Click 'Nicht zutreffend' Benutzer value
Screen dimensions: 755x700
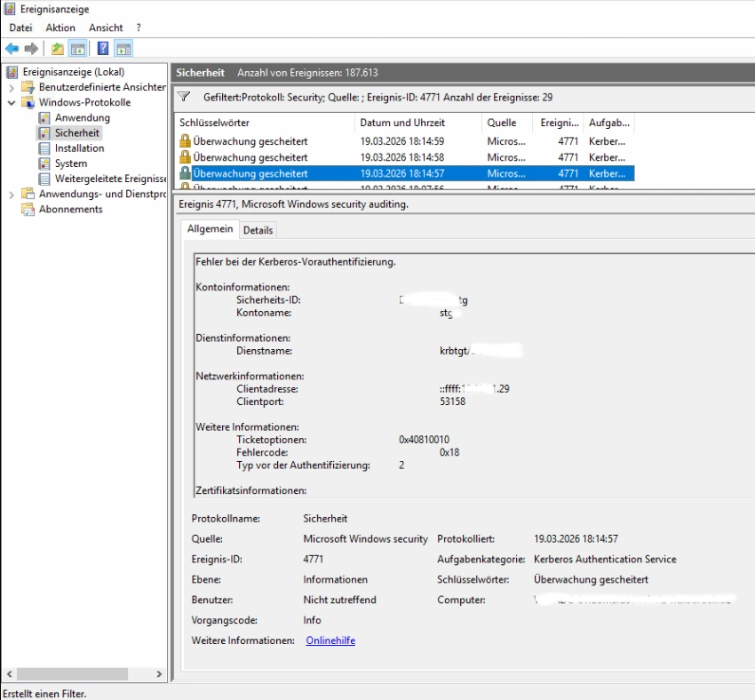(339, 600)
